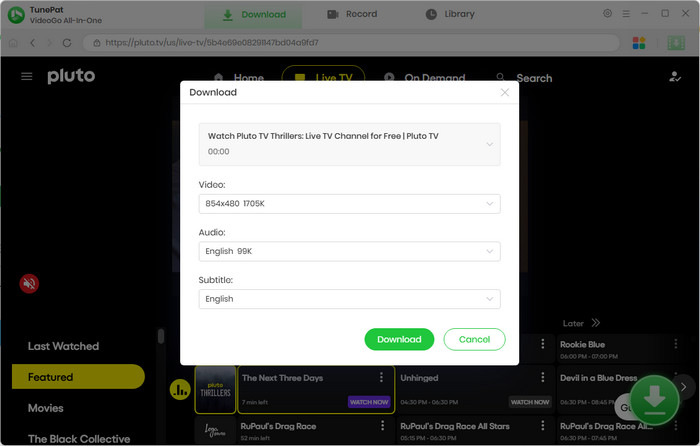This screenshot has width=700, height=446.
Task: Expand the video title item chevron
Action: coord(490,144)
